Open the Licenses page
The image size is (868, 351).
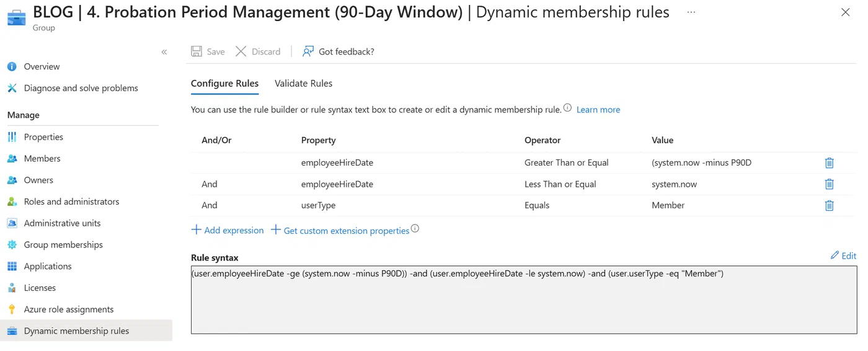pyautogui.click(x=40, y=288)
